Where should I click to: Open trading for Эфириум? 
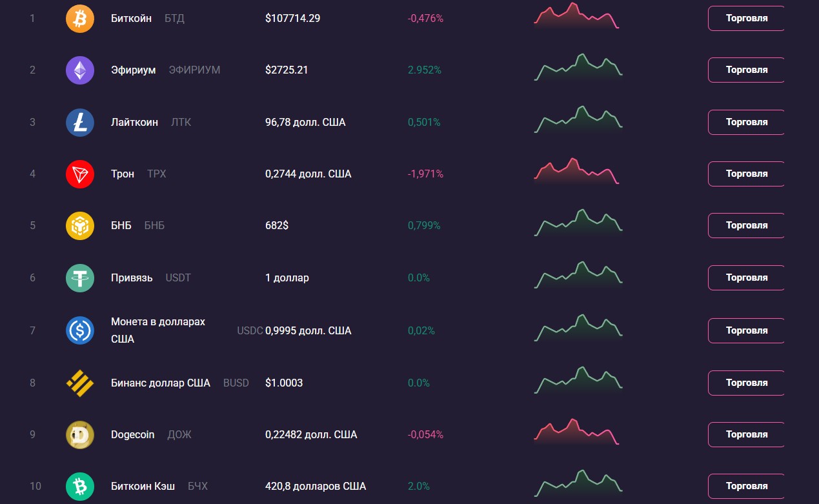[x=746, y=70]
